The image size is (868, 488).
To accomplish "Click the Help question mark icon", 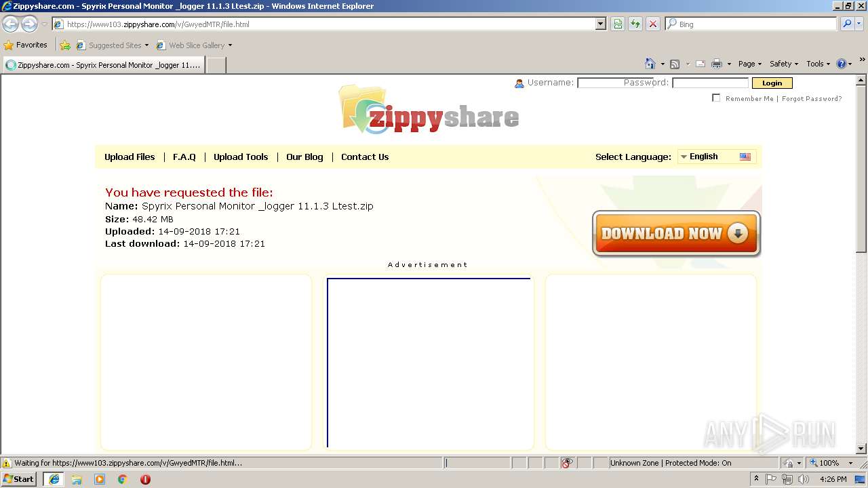I will [x=842, y=64].
